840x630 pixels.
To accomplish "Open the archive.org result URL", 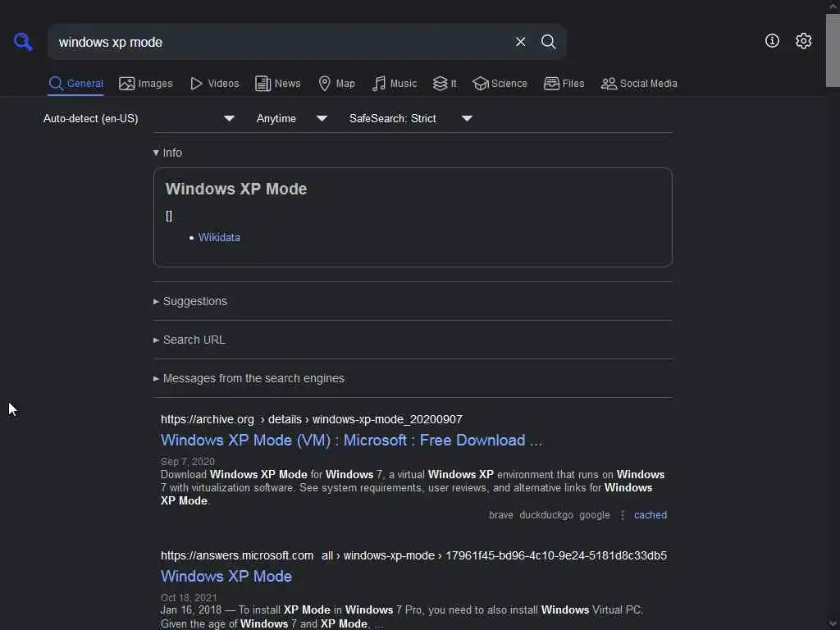I will tap(311, 419).
